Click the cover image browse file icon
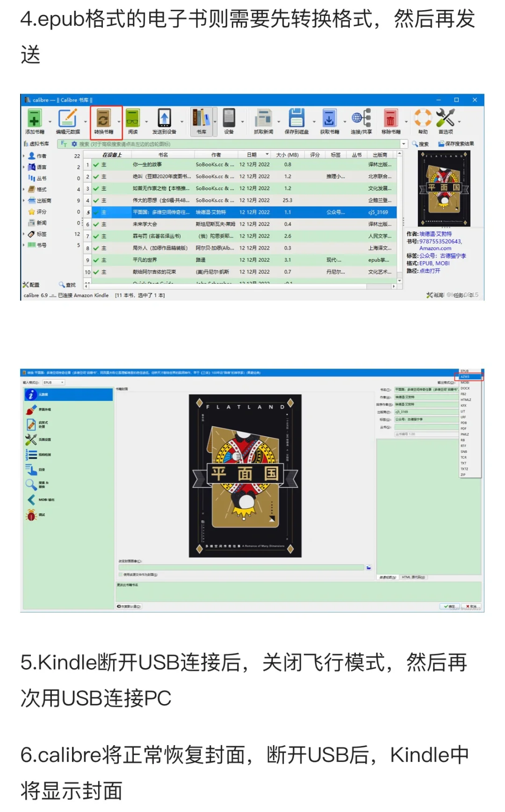The width and height of the screenshot is (505, 812). (368, 568)
